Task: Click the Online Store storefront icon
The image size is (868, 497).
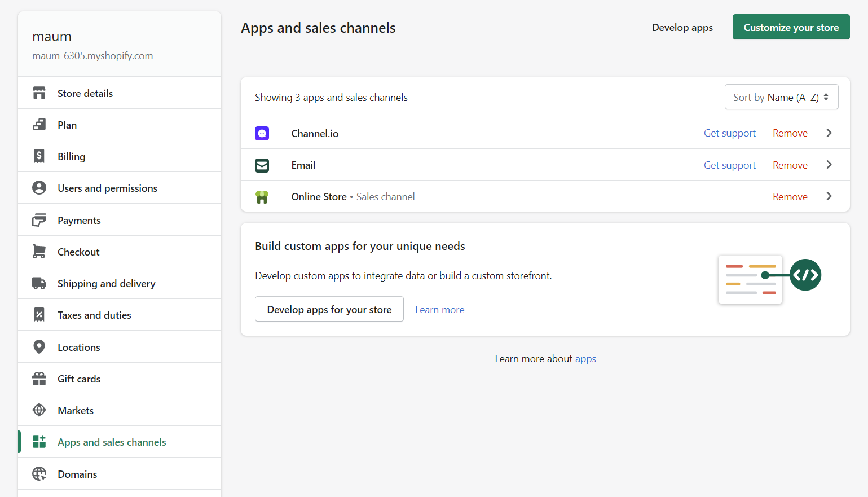Action: click(x=262, y=197)
